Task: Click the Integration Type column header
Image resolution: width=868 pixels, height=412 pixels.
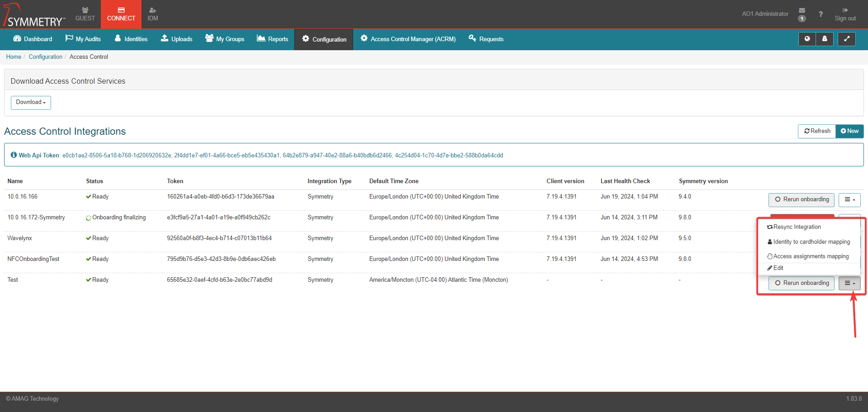Action: [x=329, y=181]
